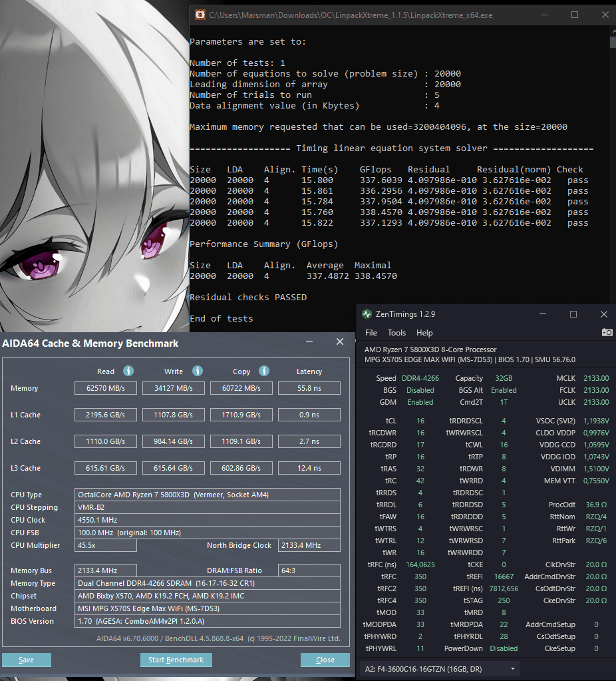Click the BGS Disabled value

click(420, 391)
